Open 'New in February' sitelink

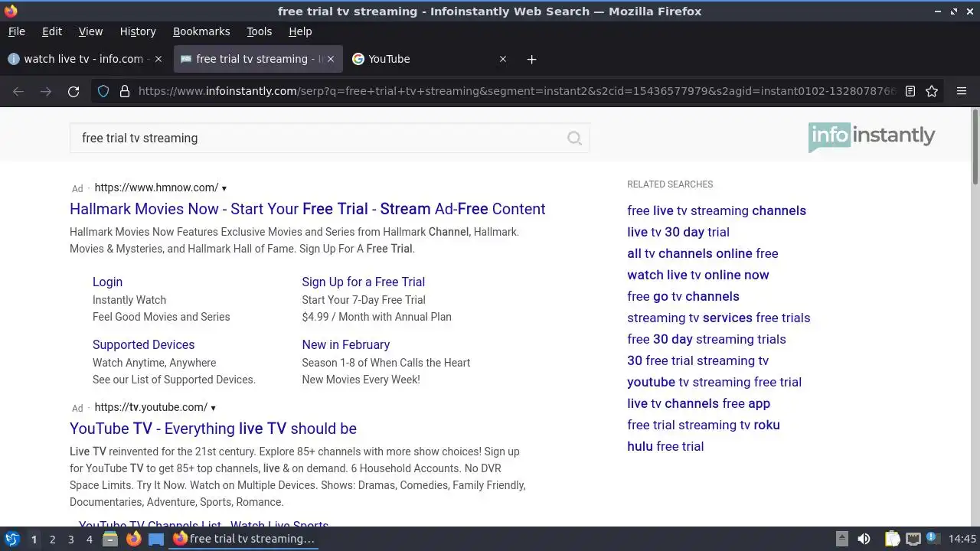coord(345,344)
